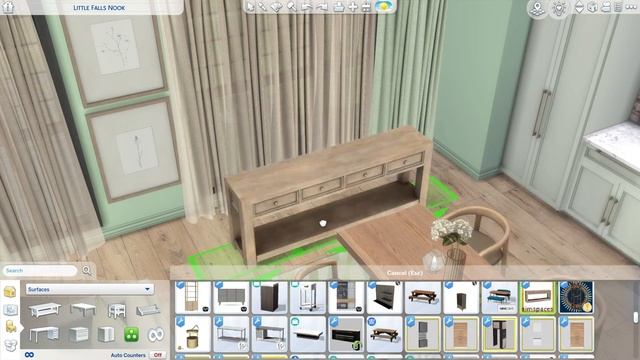Image resolution: width=640 pixels, height=360 pixels.
Task: Switch to the rooms catalog tab
Action: pyautogui.click(x=10, y=310)
